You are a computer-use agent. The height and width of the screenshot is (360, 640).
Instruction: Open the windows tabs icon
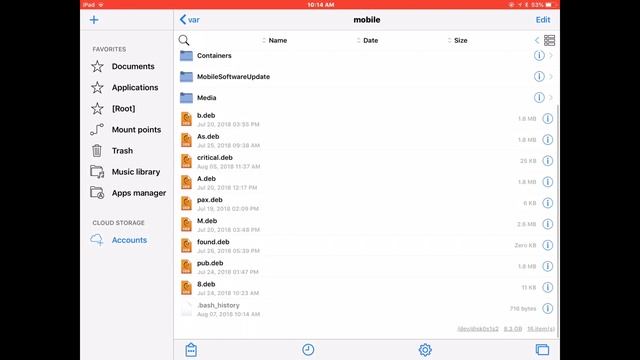point(542,349)
